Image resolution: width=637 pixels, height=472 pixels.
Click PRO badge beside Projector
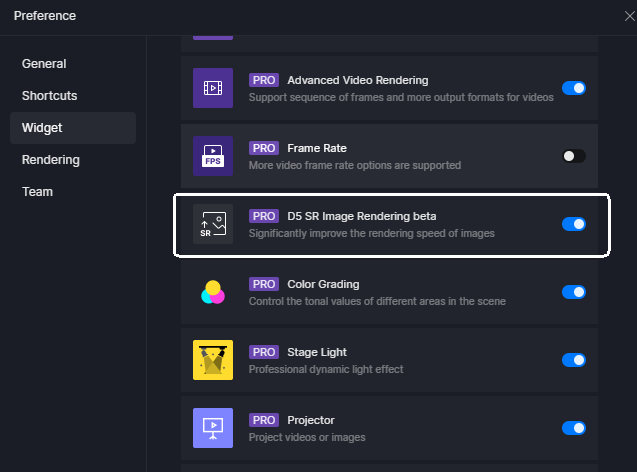pos(264,420)
